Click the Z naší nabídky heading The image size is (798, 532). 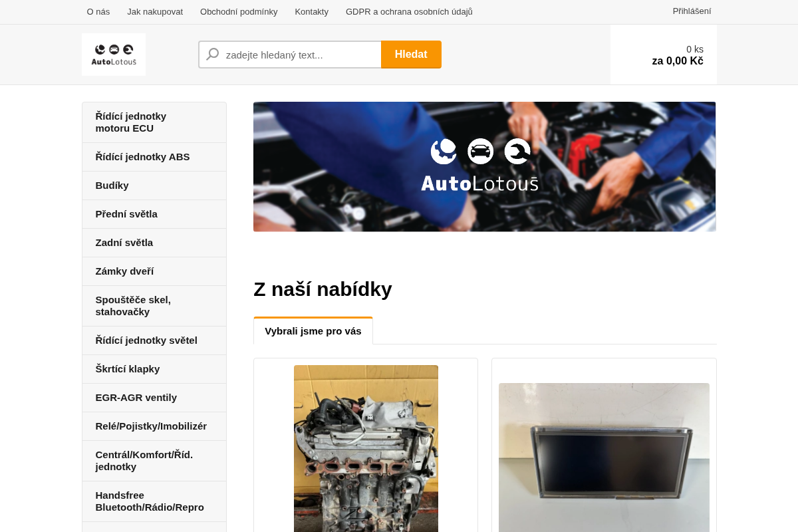(323, 289)
